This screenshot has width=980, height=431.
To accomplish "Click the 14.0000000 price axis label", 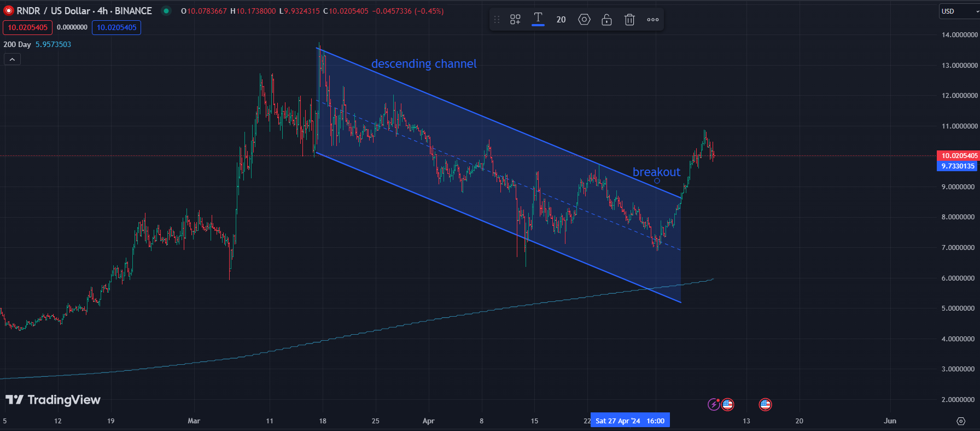I will (960, 34).
